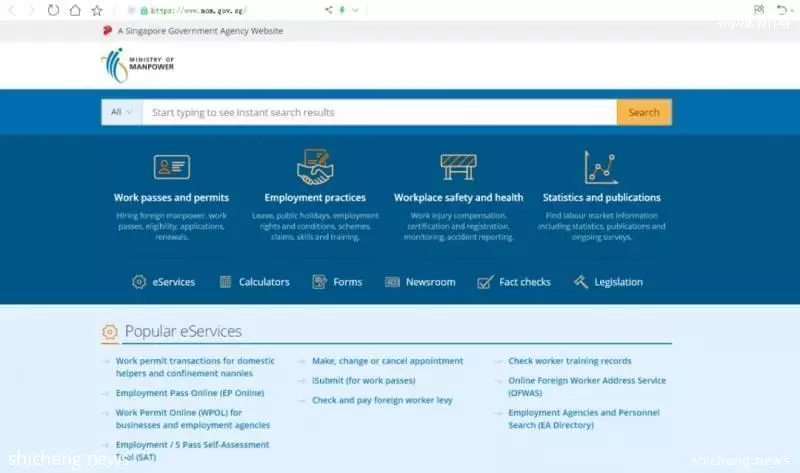Open Work passes and permits heading
This screenshot has width=800, height=473.
(x=171, y=197)
